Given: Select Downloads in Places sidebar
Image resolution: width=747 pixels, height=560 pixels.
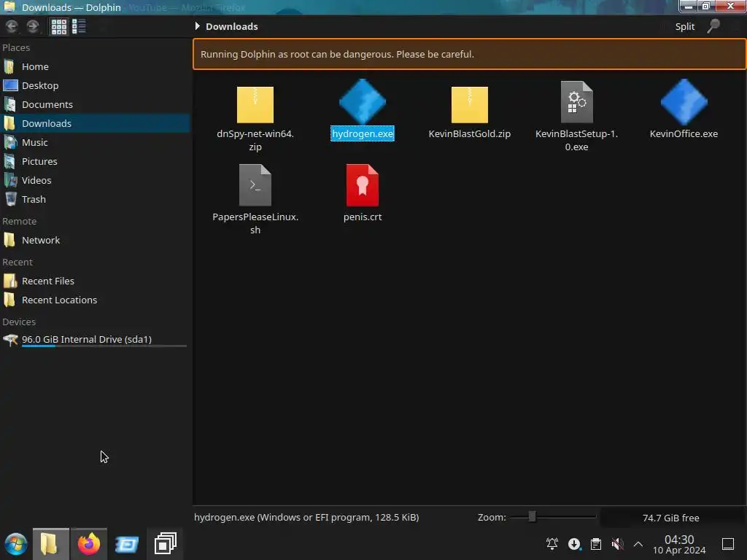Looking at the screenshot, I should point(96,123).
